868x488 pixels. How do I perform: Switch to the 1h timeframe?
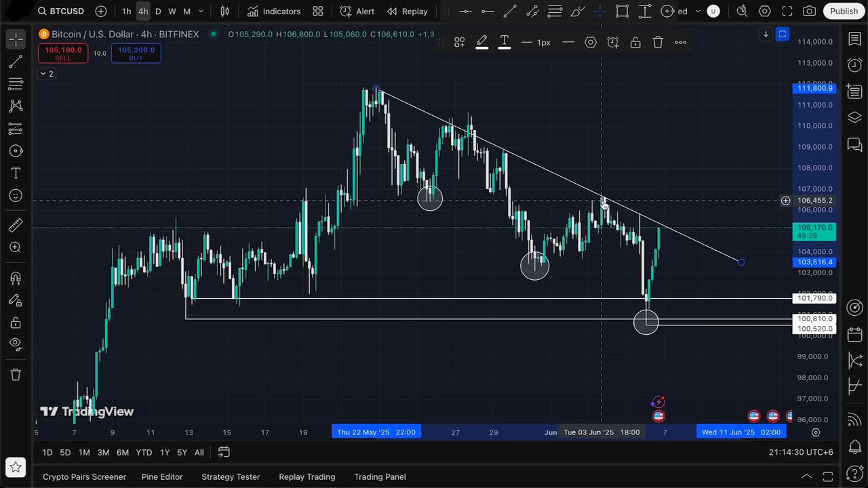tap(126, 11)
